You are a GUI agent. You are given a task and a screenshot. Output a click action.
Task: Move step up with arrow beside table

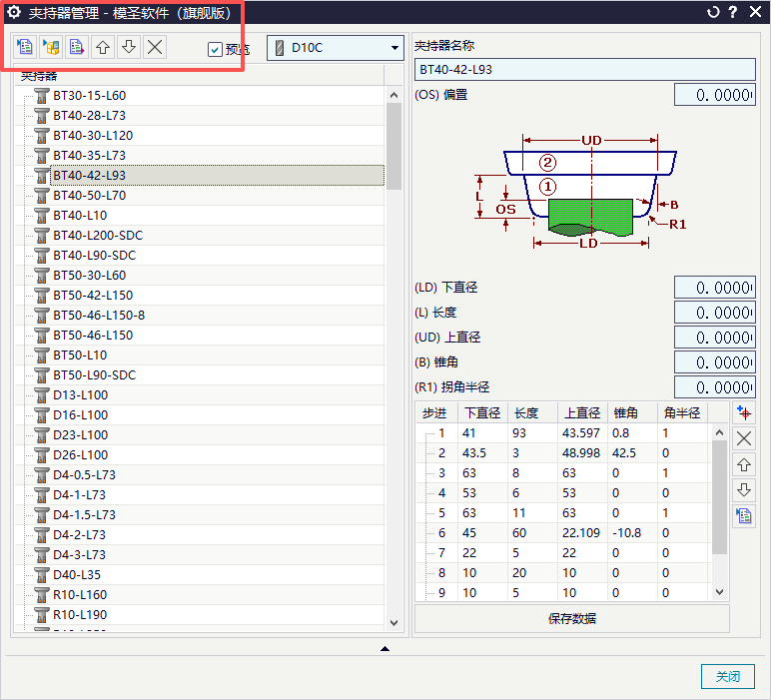point(744,464)
